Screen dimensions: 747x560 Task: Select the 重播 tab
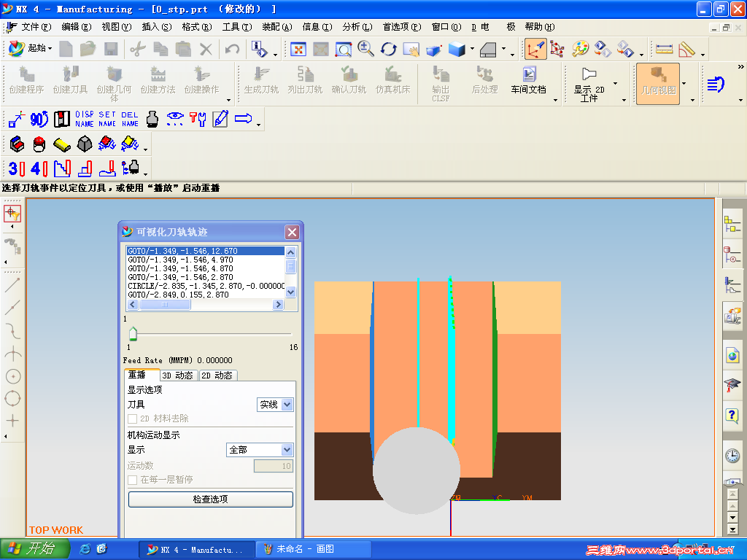(142, 375)
